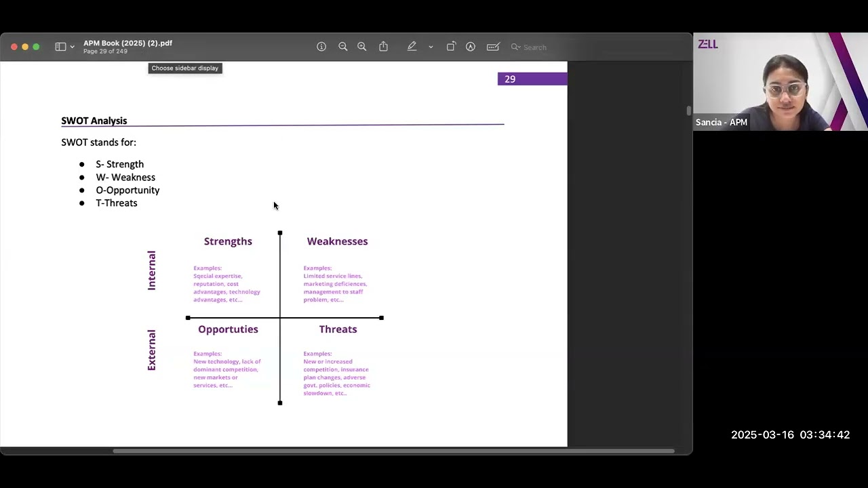Click the SWOT stands for: line

point(98,142)
